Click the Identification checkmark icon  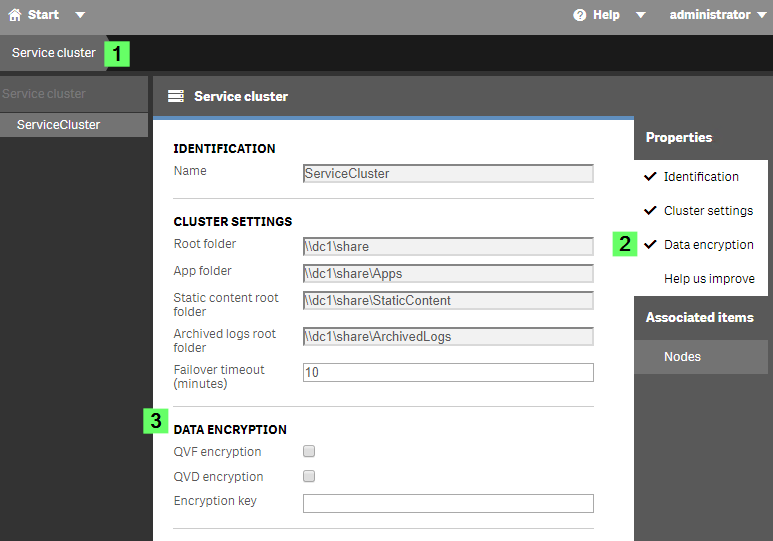tap(651, 177)
